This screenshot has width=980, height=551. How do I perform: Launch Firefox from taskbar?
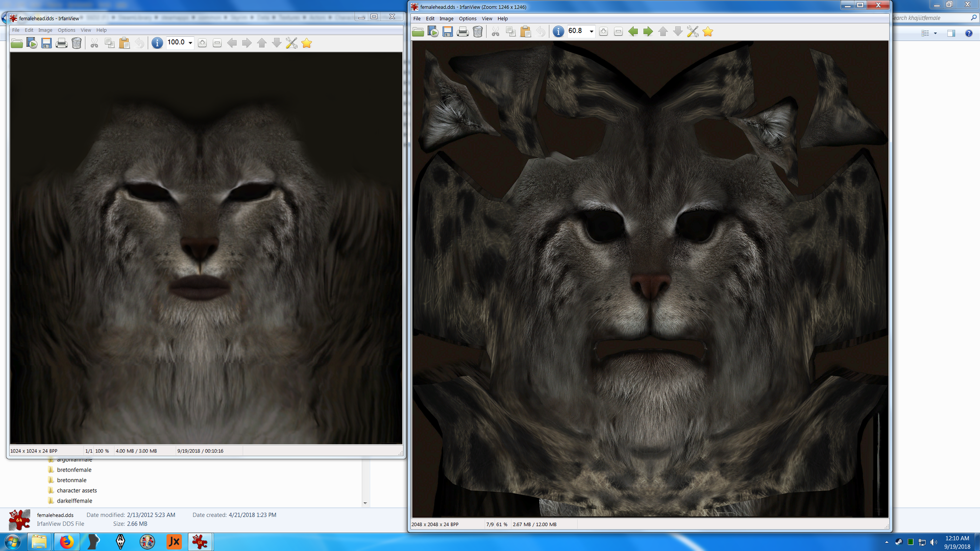(x=66, y=542)
